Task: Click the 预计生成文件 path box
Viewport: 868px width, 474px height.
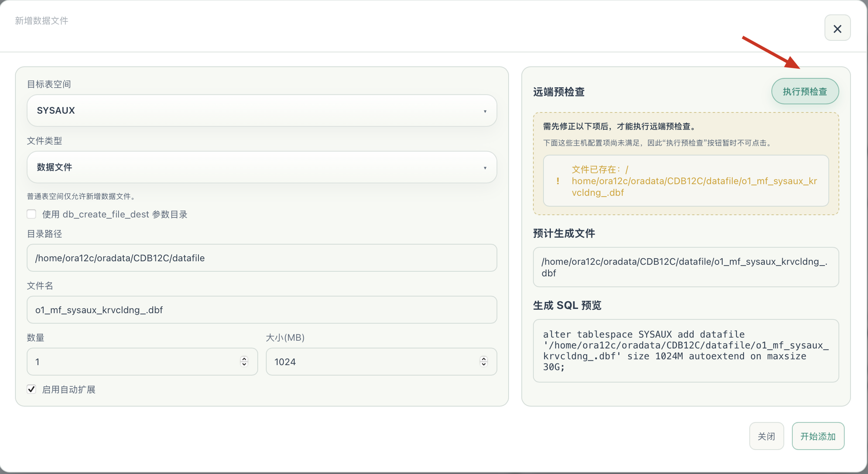Action: pyautogui.click(x=686, y=267)
